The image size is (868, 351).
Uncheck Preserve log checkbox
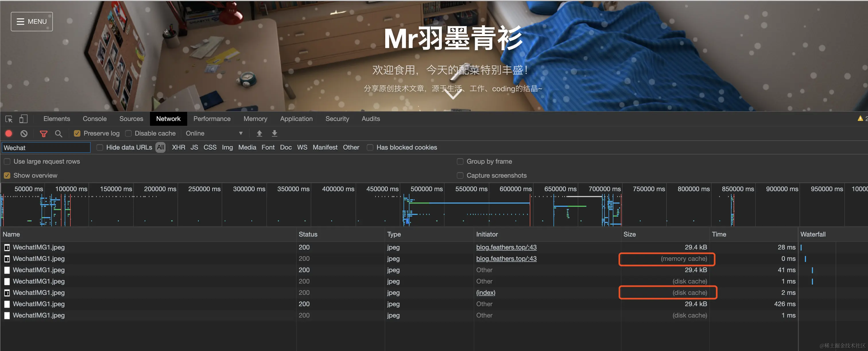point(77,134)
